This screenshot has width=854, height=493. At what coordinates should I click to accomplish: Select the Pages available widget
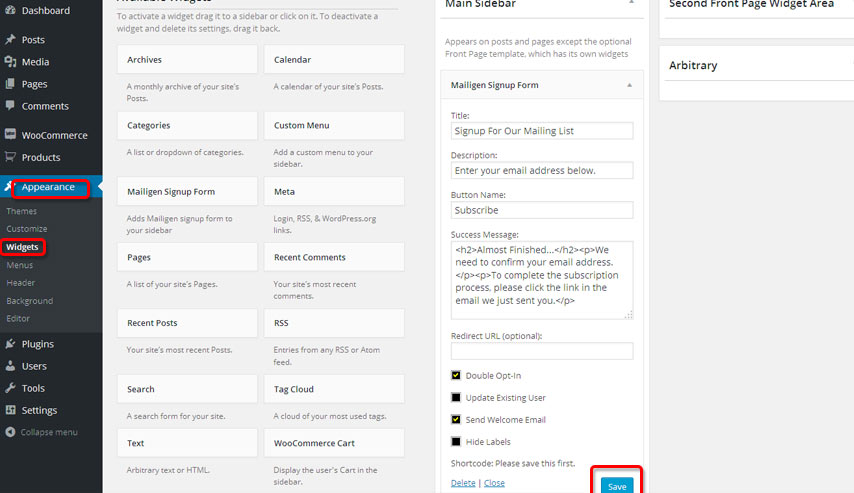(187, 257)
